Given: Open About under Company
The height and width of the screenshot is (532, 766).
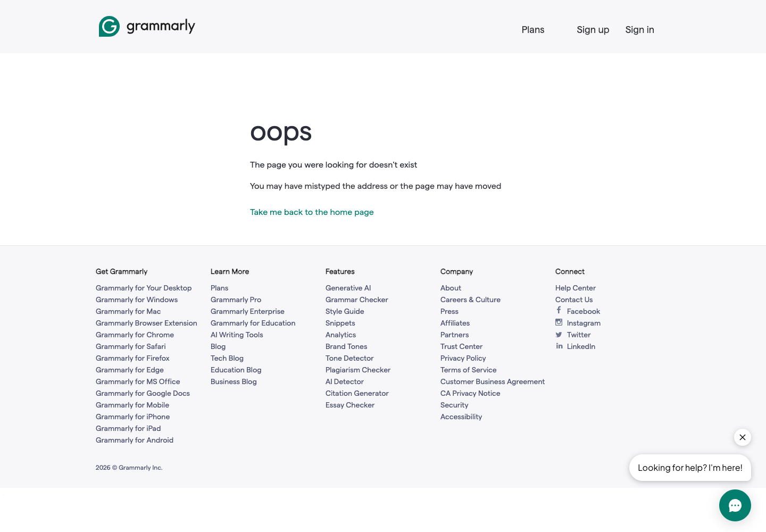Looking at the screenshot, I should point(451,288).
